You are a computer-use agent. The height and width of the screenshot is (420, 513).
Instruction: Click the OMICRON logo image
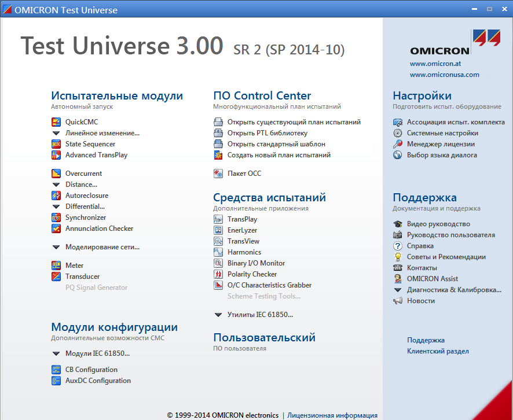pyautogui.click(x=455, y=42)
